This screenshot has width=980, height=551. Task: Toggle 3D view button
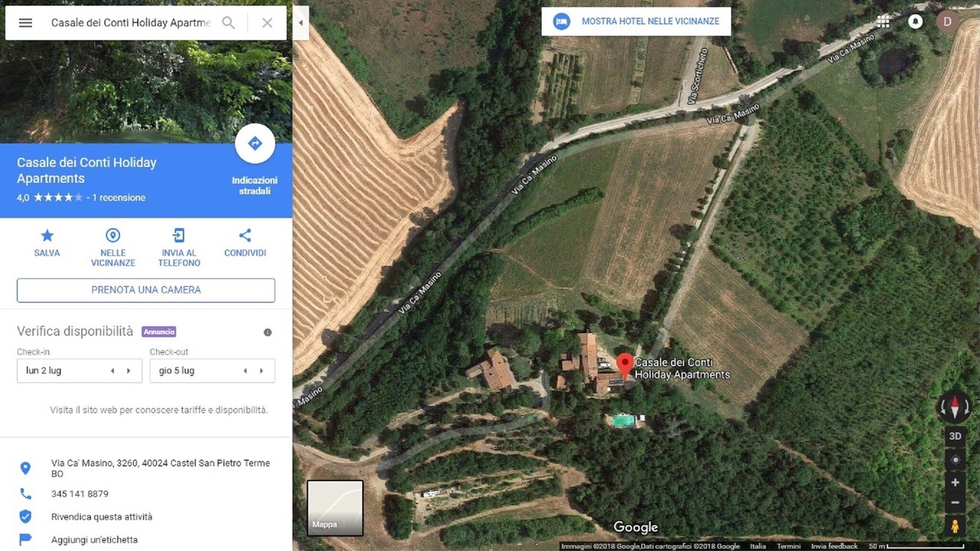(955, 436)
